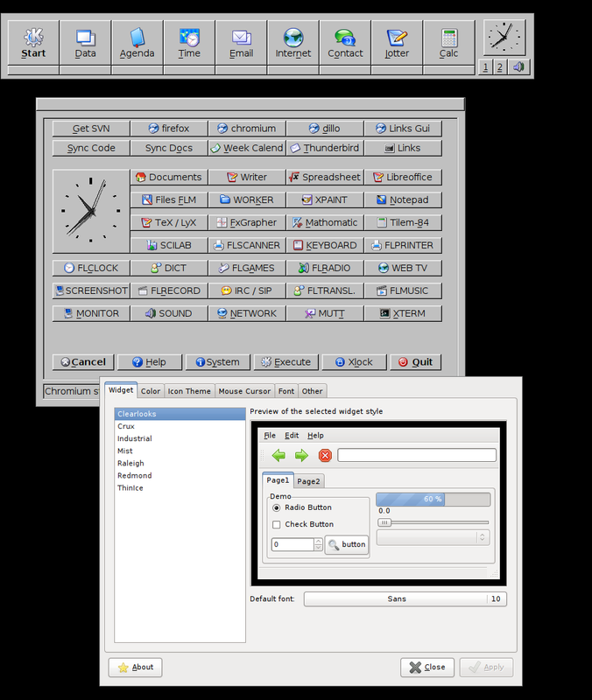
Task: Open FLSCANNER utility
Action: point(247,246)
